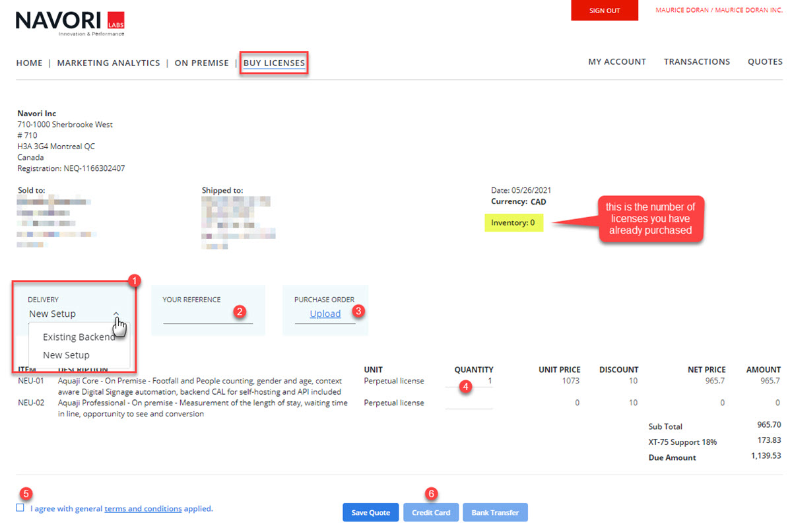This screenshot has height=532, width=792.
Task: Go to the Home menu
Action: (x=29, y=63)
